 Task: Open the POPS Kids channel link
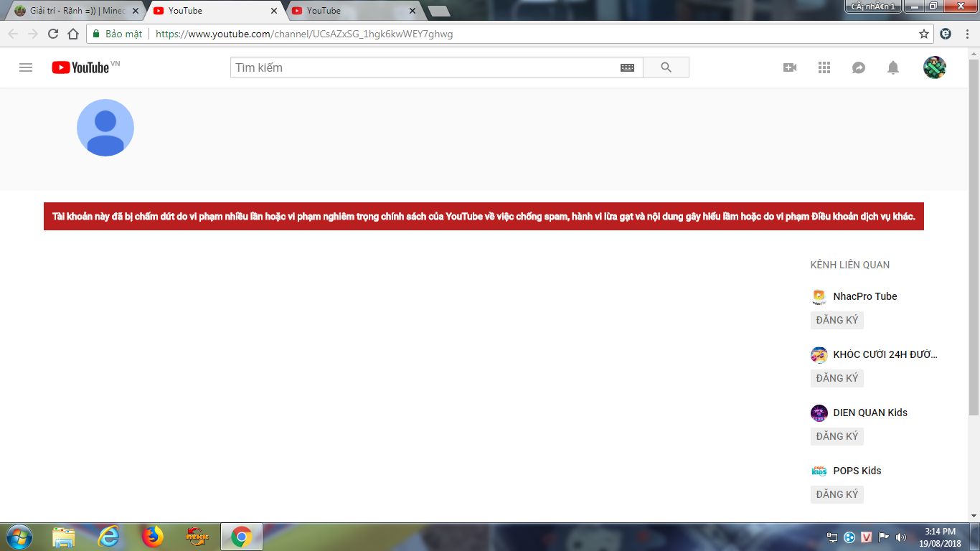(857, 471)
